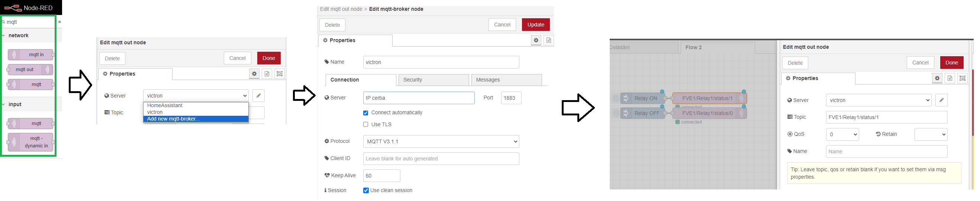Select the mqtt in palette node

coord(31,54)
